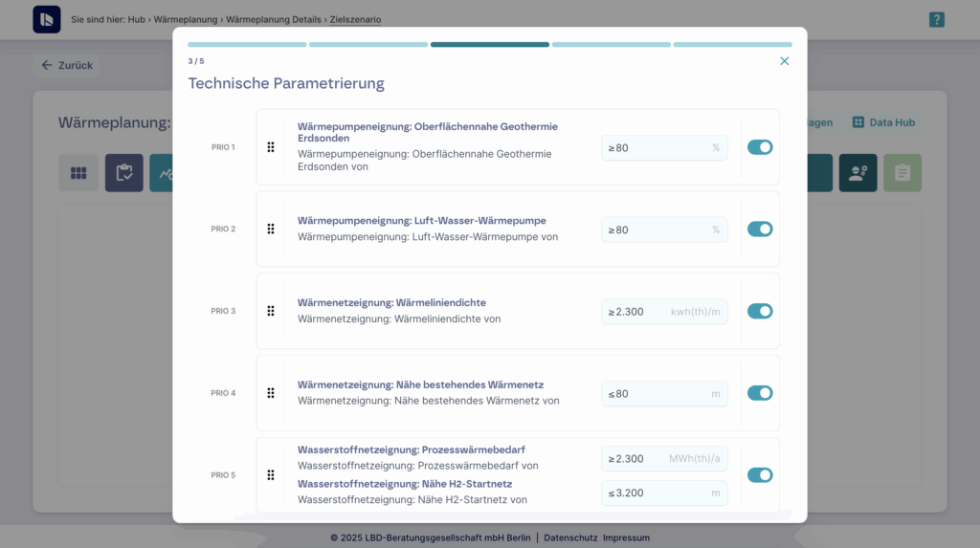Viewport: 980px width, 548px height.
Task: Click the drag handle for Luft-Wasser-Wärmepumpe row
Action: pyautogui.click(x=271, y=230)
